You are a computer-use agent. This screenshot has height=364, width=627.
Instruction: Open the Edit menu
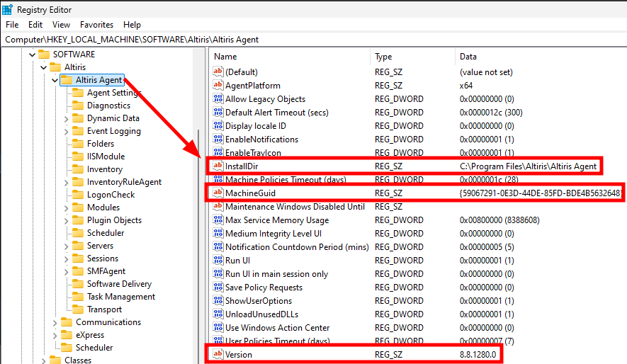(35, 25)
